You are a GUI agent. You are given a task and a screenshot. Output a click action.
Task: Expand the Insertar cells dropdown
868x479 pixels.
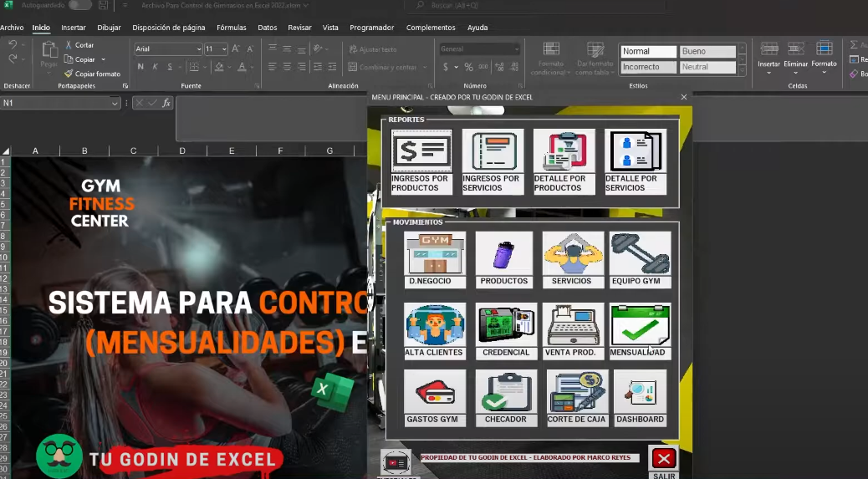coord(769,73)
